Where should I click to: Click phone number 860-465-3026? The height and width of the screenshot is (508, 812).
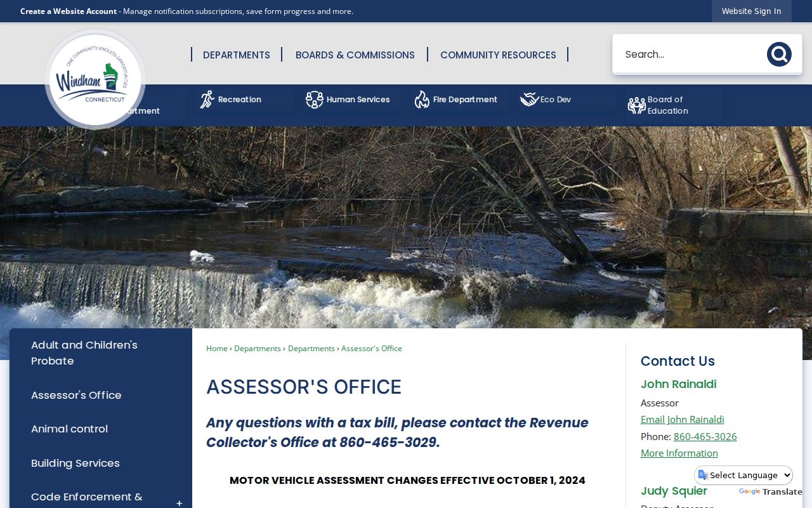tap(705, 437)
